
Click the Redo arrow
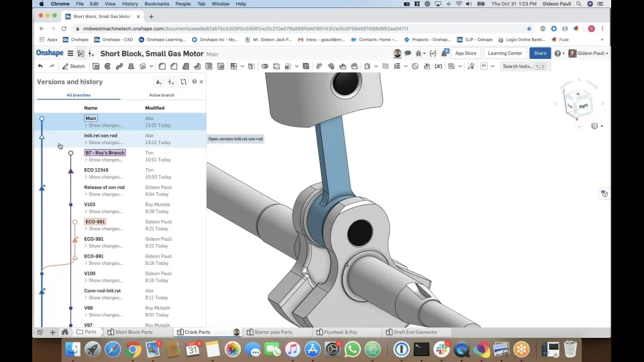click(x=52, y=66)
